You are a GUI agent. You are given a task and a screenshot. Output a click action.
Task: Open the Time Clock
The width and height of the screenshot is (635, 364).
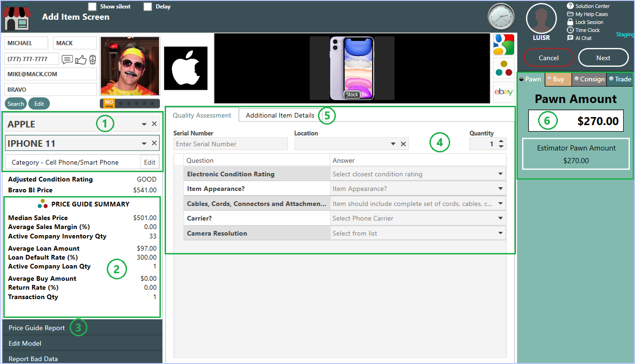pyautogui.click(x=583, y=30)
